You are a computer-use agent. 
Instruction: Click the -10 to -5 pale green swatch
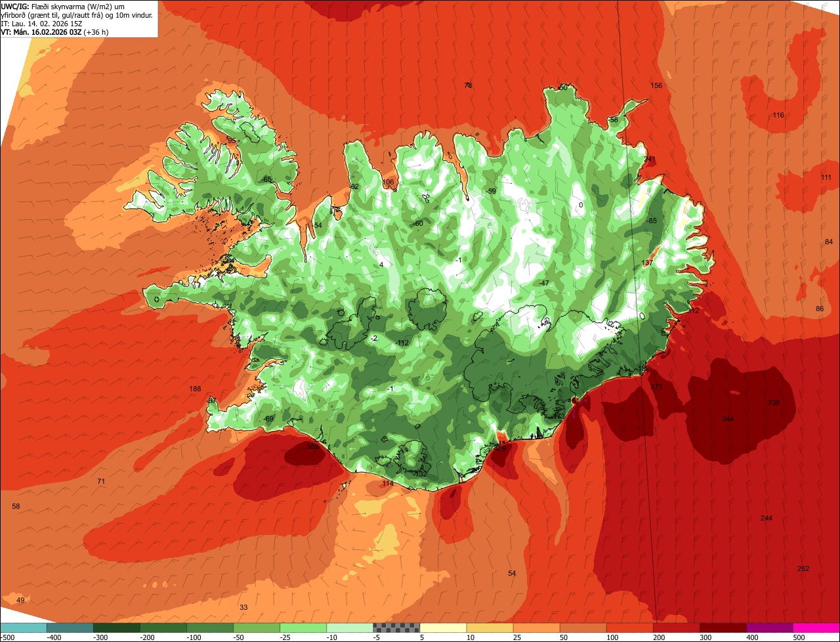[x=350, y=628]
